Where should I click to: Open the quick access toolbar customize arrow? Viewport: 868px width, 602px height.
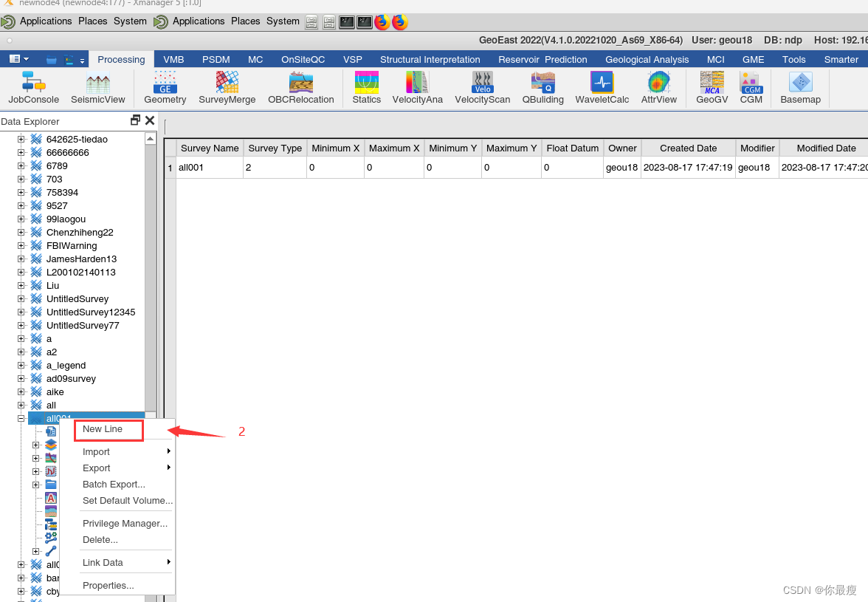[82, 60]
